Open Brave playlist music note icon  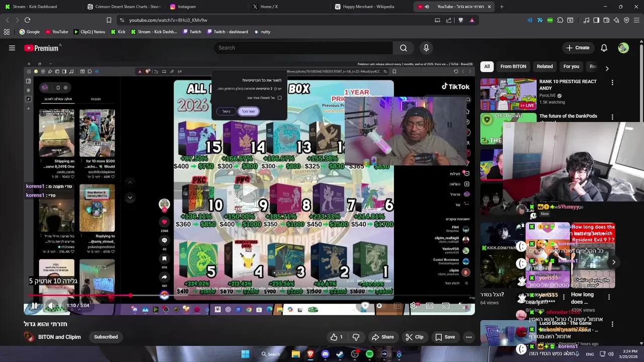point(586,20)
